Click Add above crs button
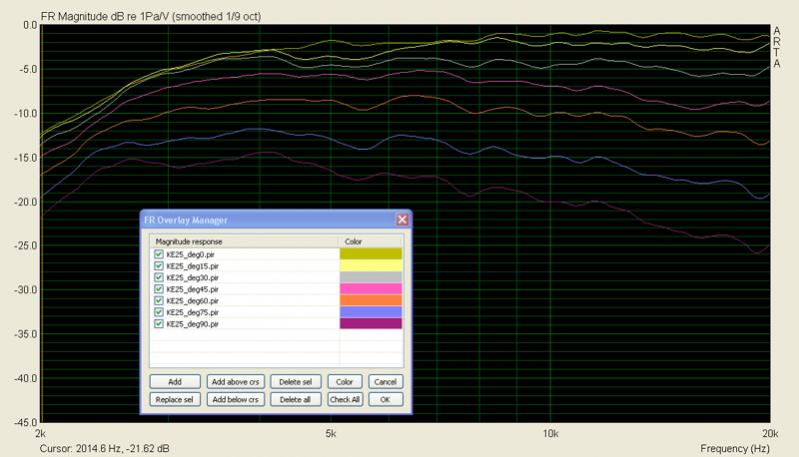This screenshot has height=457, width=799. point(235,382)
